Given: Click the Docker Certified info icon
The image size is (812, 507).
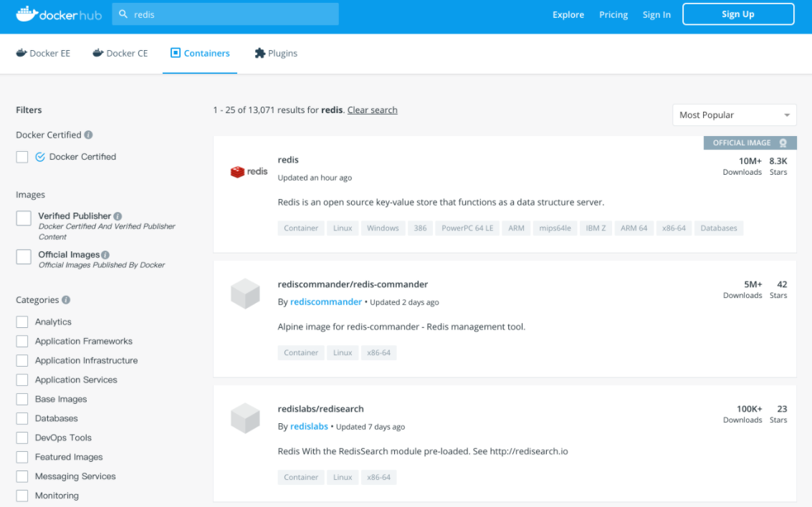Looking at the screenshot, I should click(87, 135).
